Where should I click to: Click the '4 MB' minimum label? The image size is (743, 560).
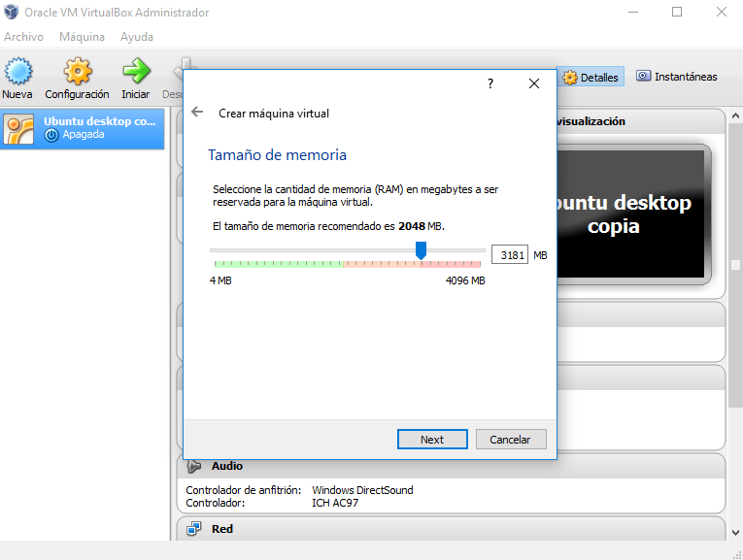click(x=220, y=280)
